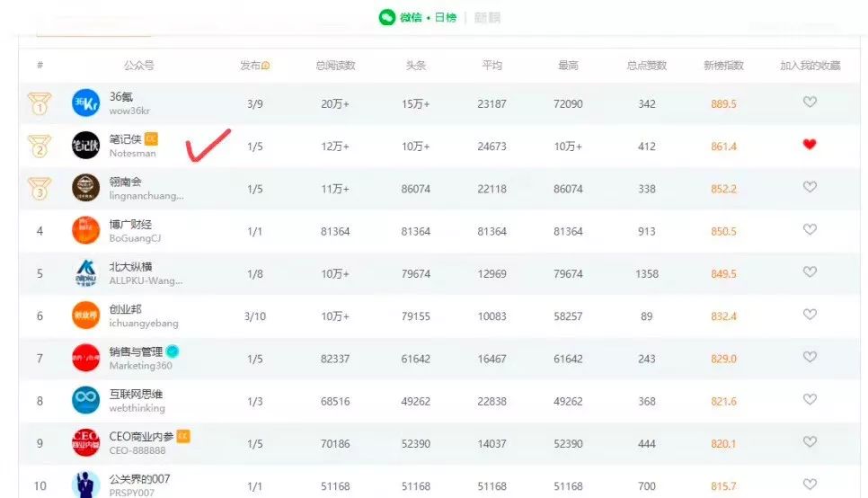Viewport: 868px width, 498px height.
Task: Click the 公众号 column header
Action: tap(139, 66)
